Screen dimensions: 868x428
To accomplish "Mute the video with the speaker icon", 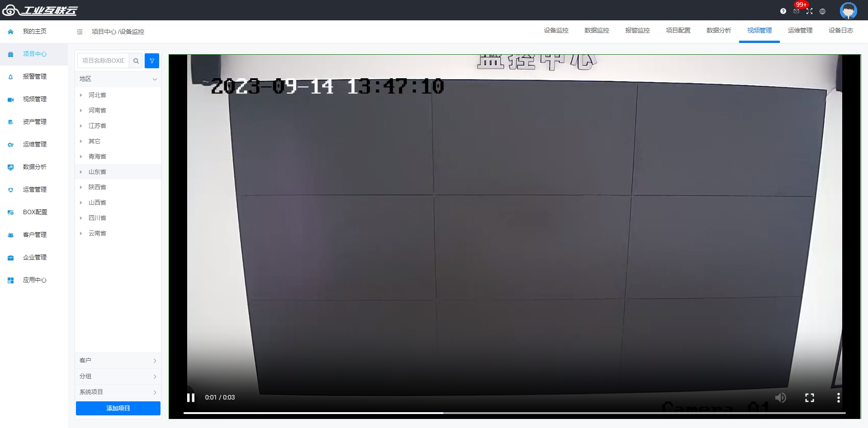I will coord(781,397).
